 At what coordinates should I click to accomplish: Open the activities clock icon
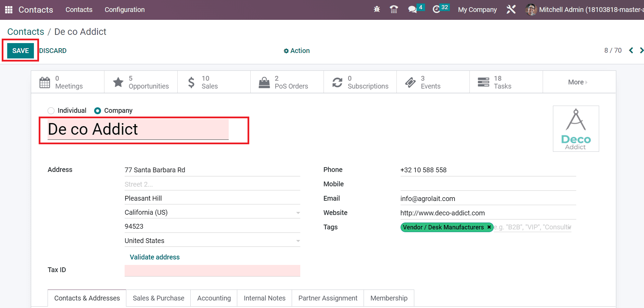pos(437,10)
